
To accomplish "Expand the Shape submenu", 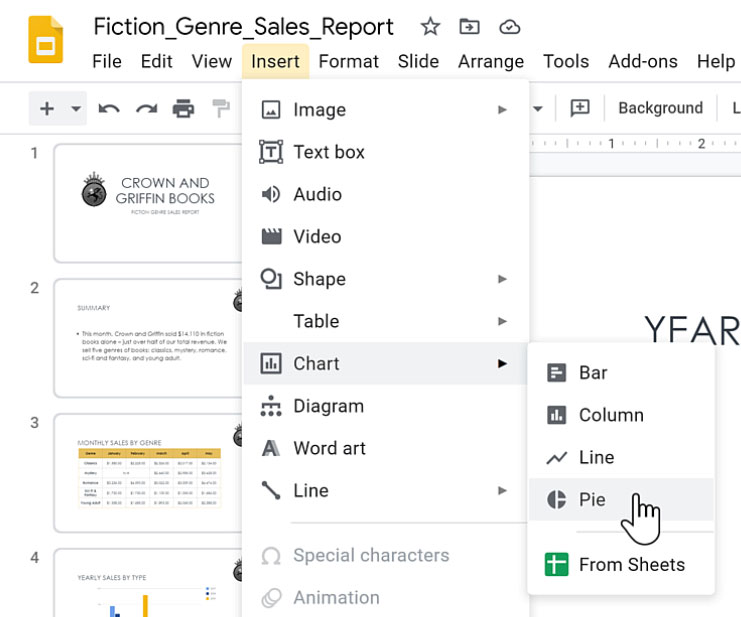I will [385, 279].
